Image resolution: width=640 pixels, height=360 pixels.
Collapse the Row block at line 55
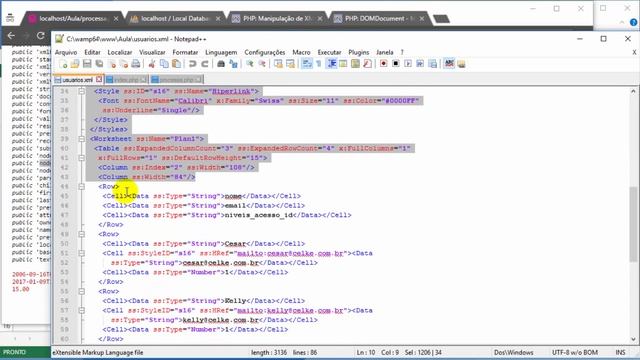[x=82, y=291]
